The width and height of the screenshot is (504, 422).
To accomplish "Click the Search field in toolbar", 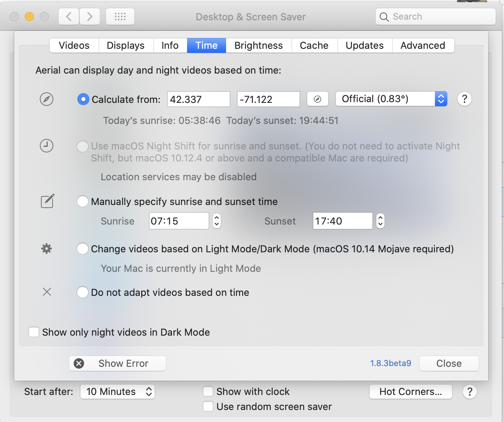I will click(436, 17).
